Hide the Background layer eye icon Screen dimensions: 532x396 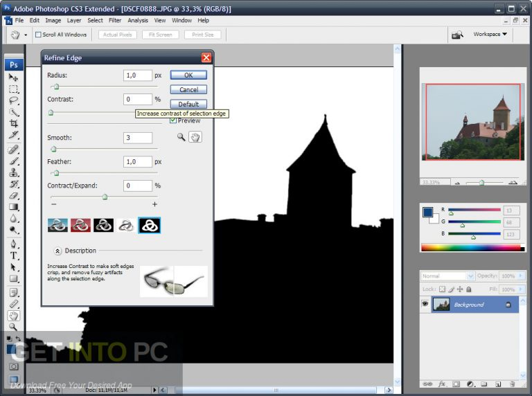click(x=425, y=304)
